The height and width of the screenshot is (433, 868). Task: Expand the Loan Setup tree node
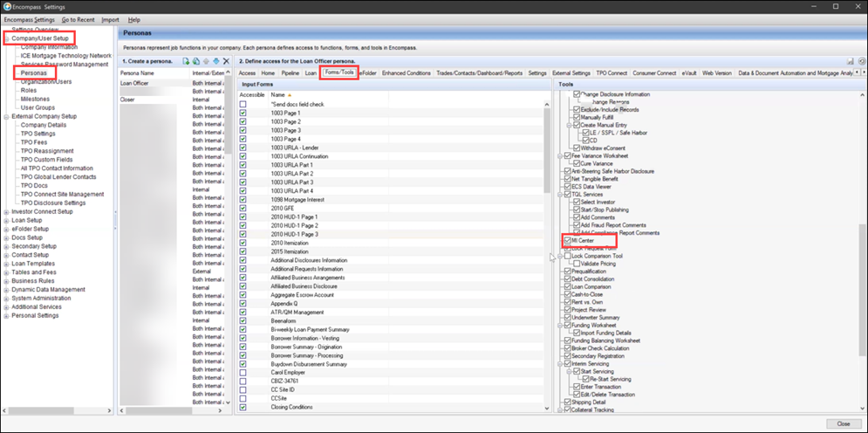(5, 221)
